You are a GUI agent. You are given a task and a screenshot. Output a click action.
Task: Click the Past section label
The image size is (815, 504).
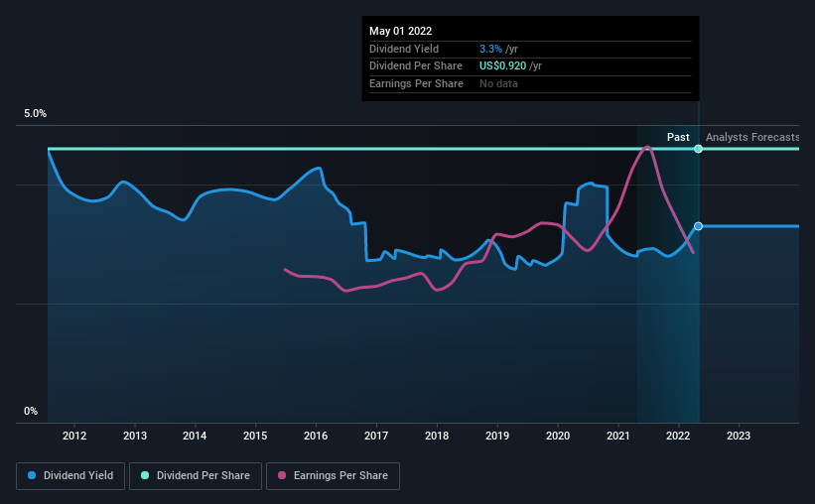[678, 137]
